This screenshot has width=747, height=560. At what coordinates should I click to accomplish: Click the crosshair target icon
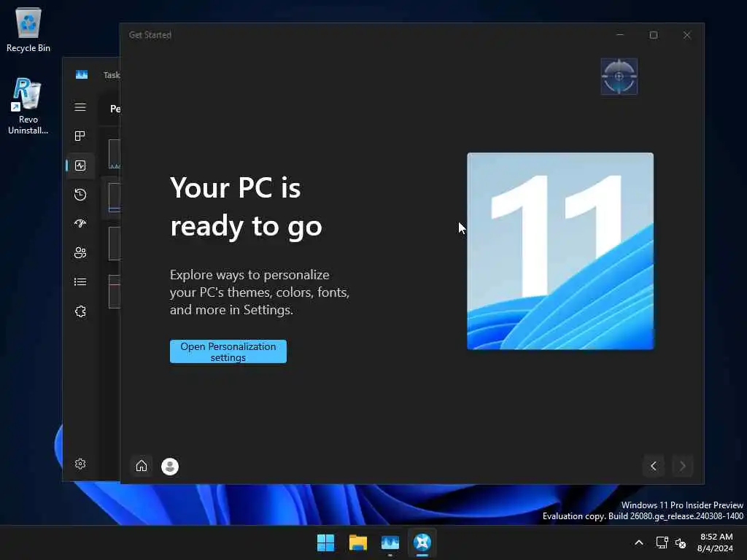[619, 76]
